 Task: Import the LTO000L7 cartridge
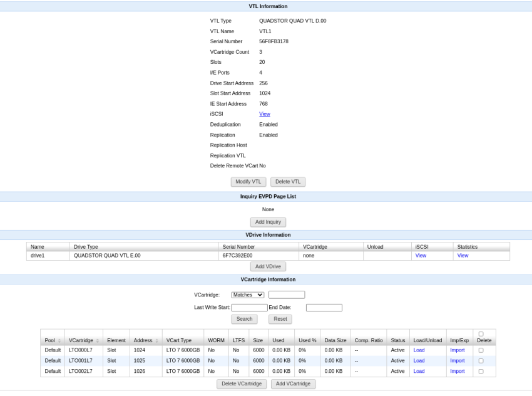[458, 350]
